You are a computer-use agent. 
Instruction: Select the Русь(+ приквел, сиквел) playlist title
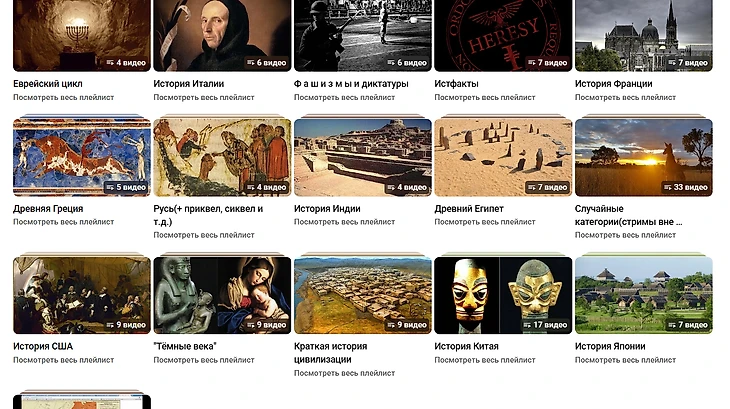point(208,215)
